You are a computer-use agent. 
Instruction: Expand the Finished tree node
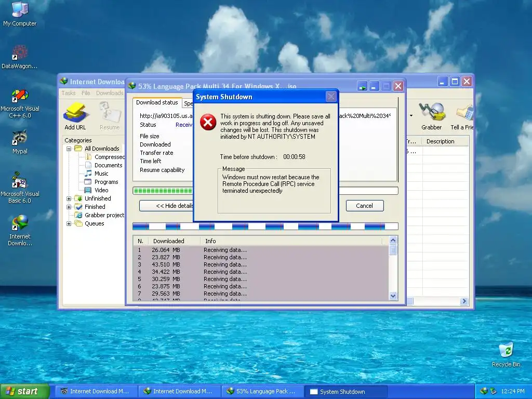tap(69, 207)
